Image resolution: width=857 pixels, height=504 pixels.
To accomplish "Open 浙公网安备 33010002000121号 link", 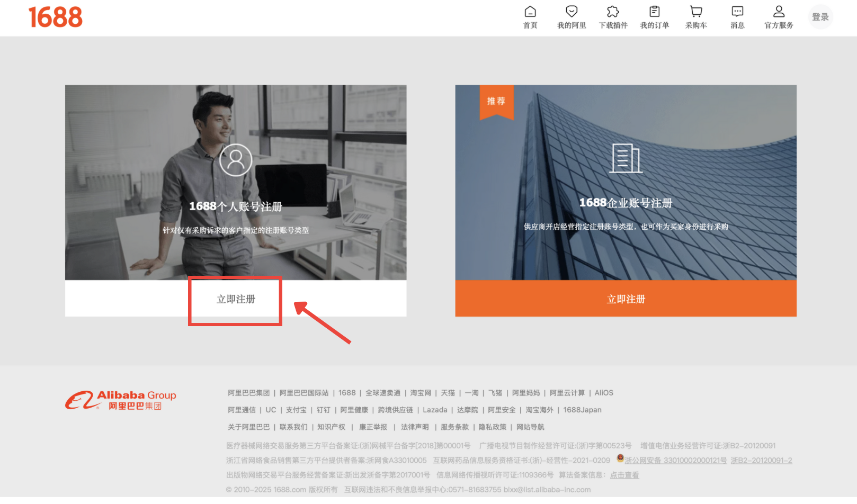I will pos(676,461).
